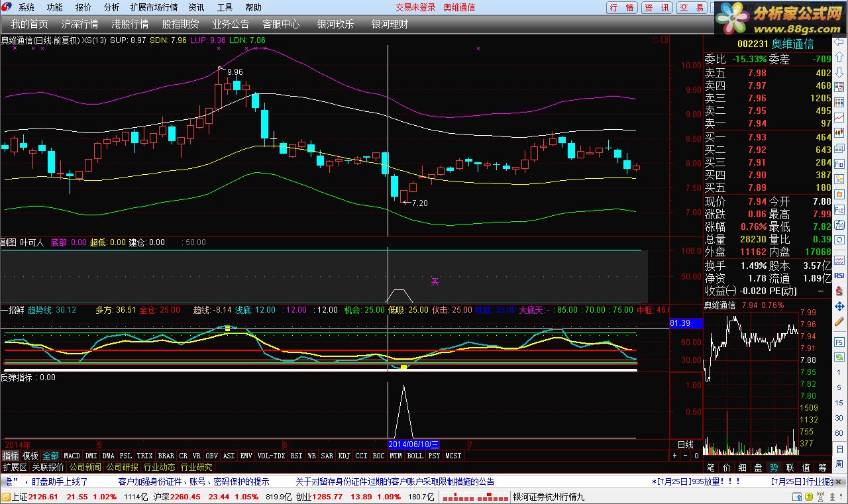Select the MACD indicator tab

tap(72, 456)
